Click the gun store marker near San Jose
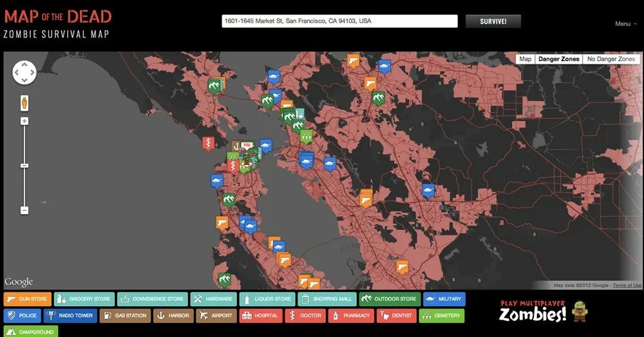The height and width of the screenshot is (337, 644). tap(402, 268)
